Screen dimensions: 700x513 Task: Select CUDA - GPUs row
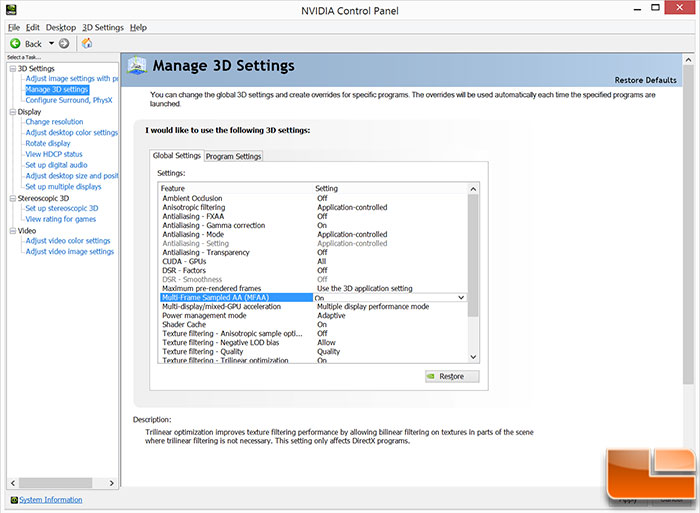point(314,261)
